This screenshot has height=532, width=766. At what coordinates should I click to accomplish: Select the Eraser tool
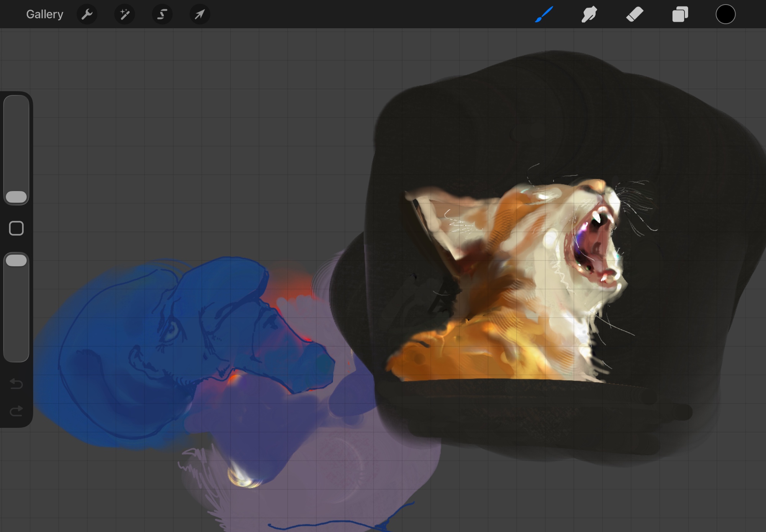pyautogui.click(x=634, y=15)
